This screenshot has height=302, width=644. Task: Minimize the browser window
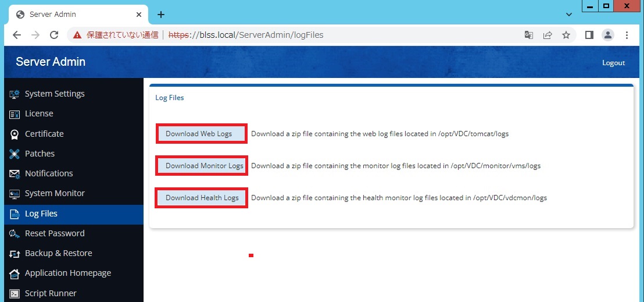coord(590,6)
